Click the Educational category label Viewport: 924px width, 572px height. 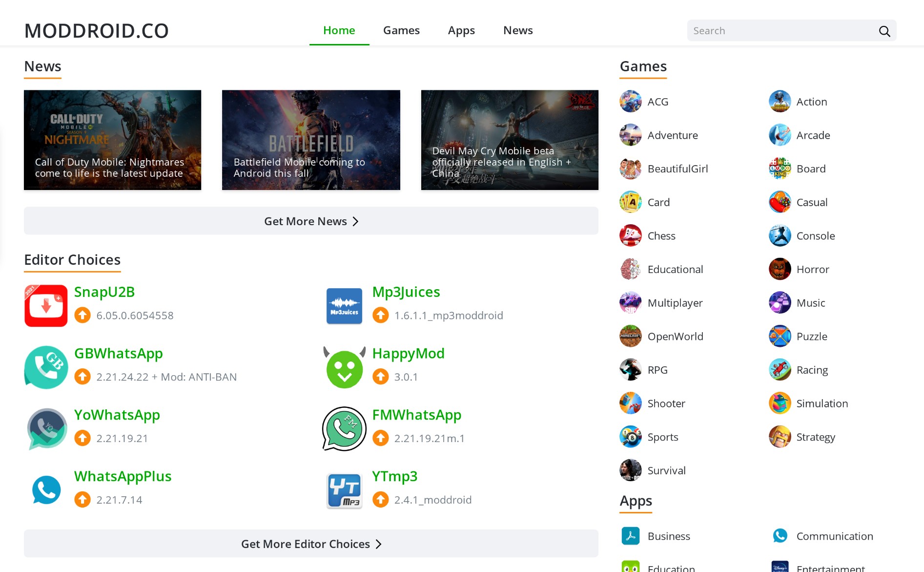pos(675,269)
